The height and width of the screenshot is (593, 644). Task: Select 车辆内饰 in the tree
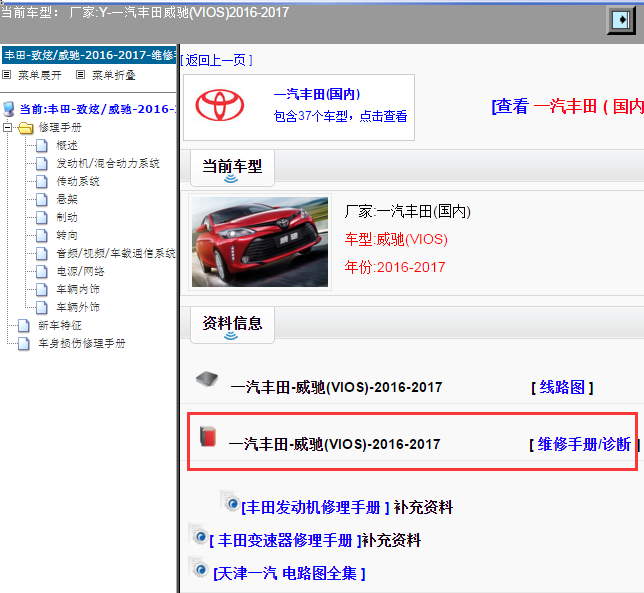(x=78, y=290)
